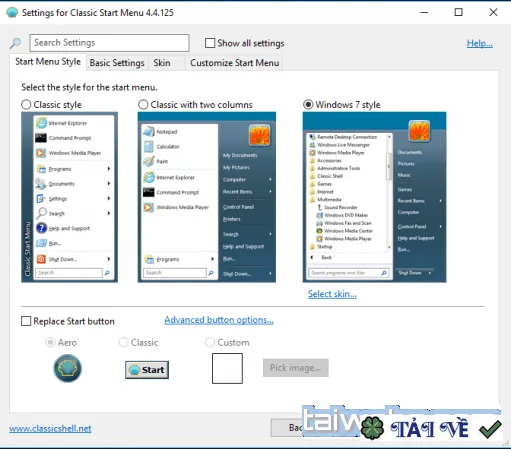The height and width of the screenshot is (449, 511).
Task: Click the magnifier search icon
Action: (15, 43)
